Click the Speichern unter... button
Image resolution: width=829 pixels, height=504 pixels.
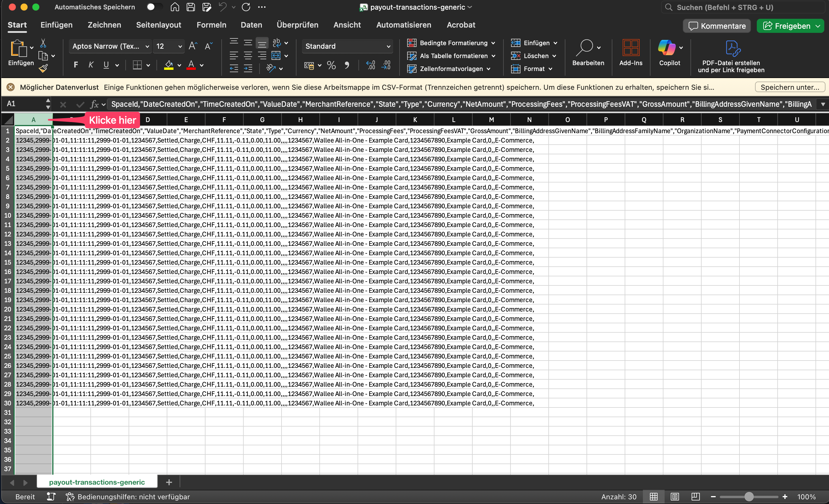790,87
